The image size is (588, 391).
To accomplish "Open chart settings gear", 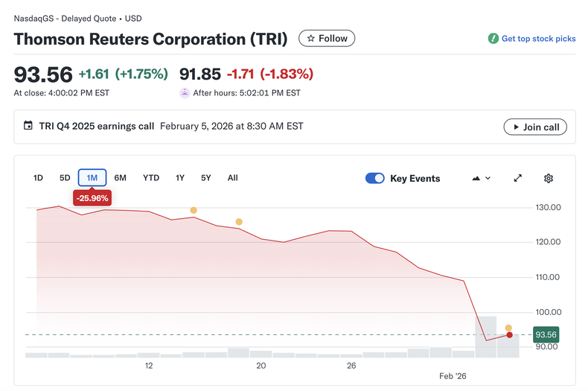I will coord(549,178).
